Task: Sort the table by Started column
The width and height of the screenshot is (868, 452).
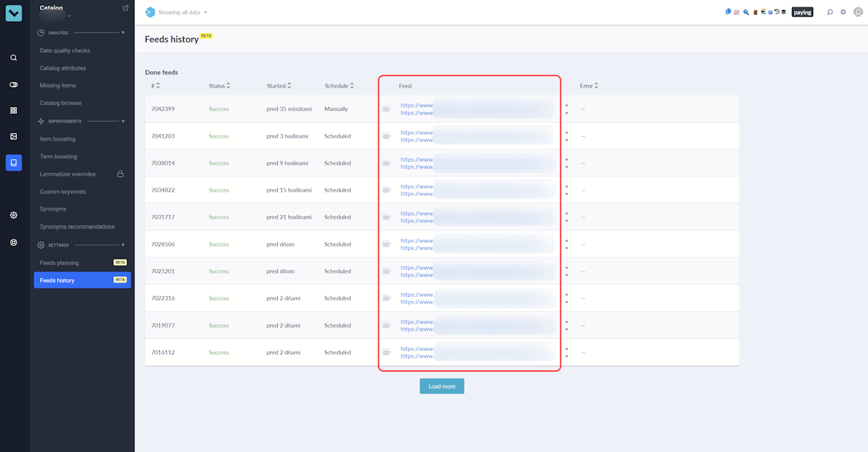Action: [279, 86]
